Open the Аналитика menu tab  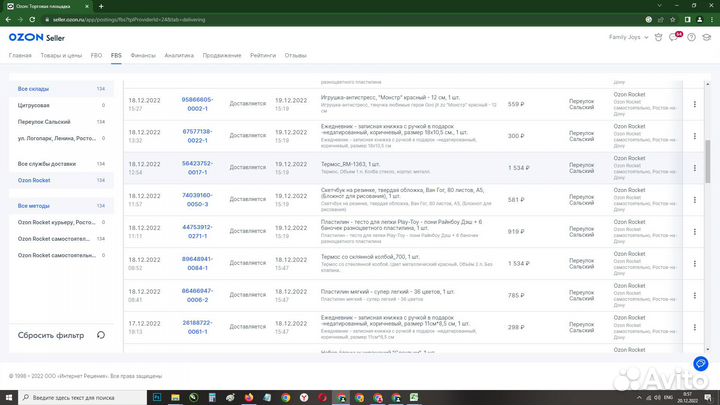(179, 55)
